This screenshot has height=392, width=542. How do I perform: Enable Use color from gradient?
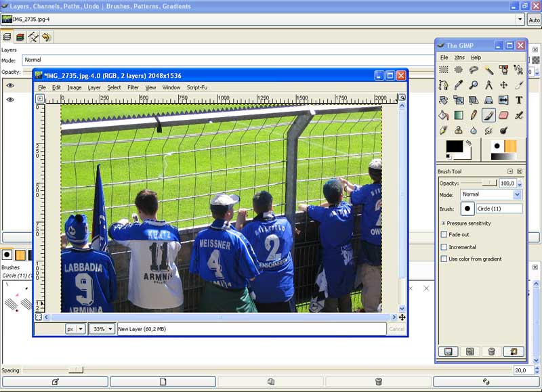(x=444, y=259)
